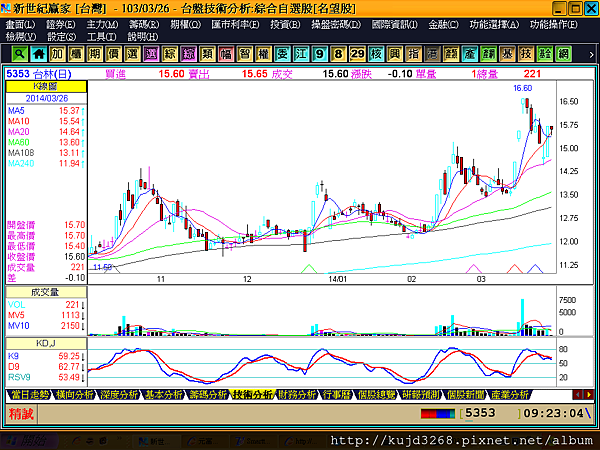Click the 櫃 toolbar icon
The image size is (600, 450).
pos(76,54)
